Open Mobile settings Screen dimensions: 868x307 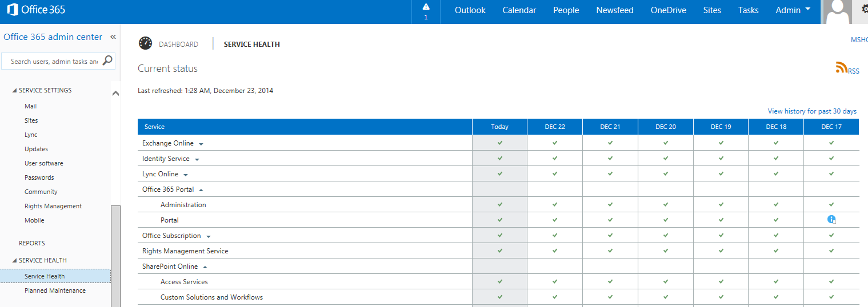34,220
